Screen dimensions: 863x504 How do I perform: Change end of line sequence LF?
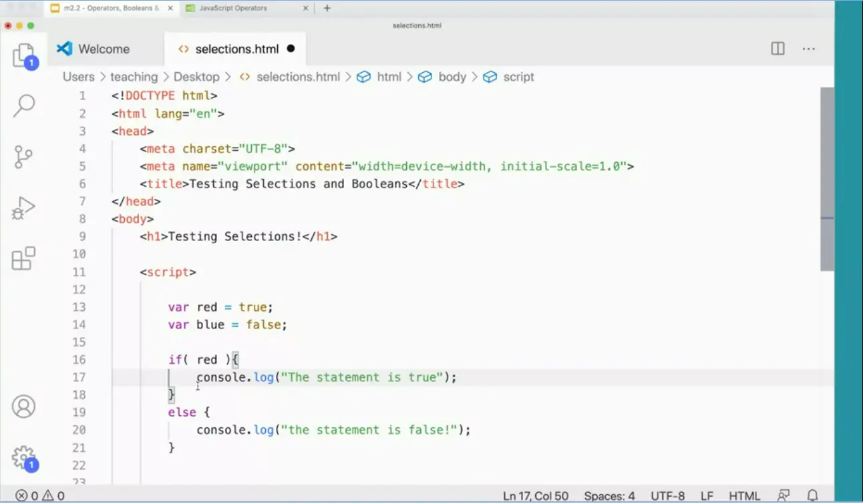point(707,496)
